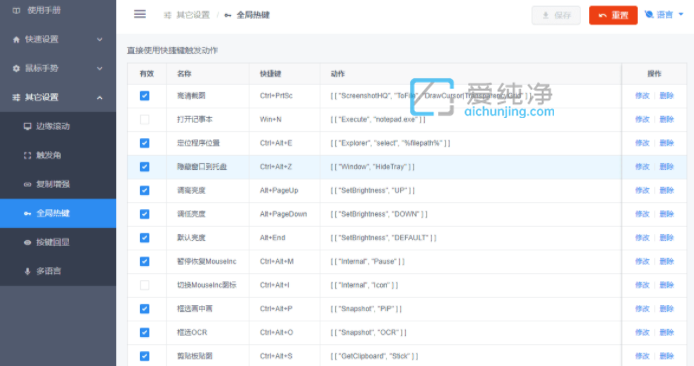Click 修改 for the 高清截图 row

tap(642, 96)
